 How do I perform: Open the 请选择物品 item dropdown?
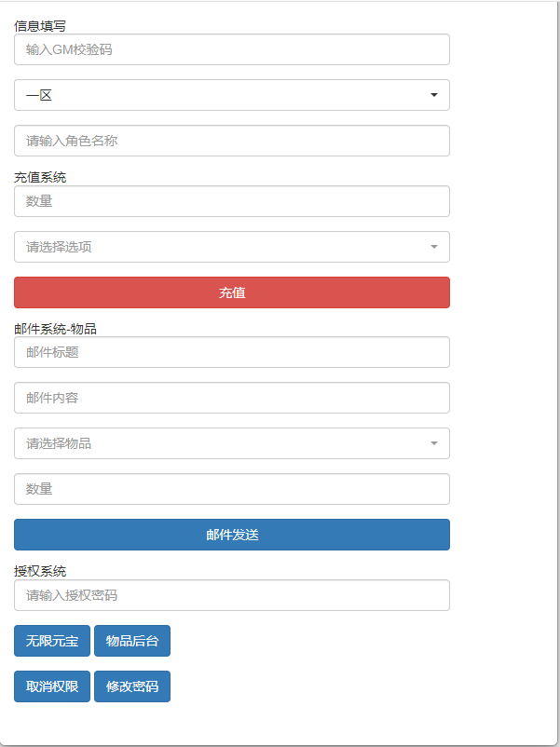(x=231, y=443)
